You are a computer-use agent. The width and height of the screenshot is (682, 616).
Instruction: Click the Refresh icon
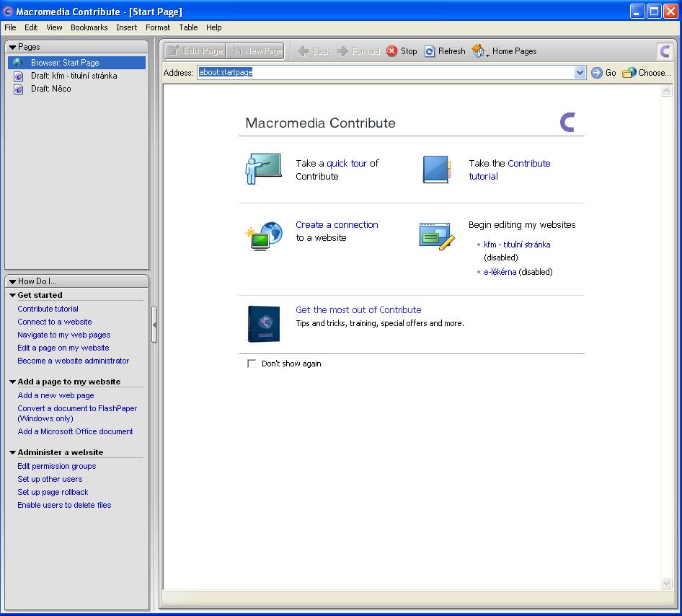[429, 51]
